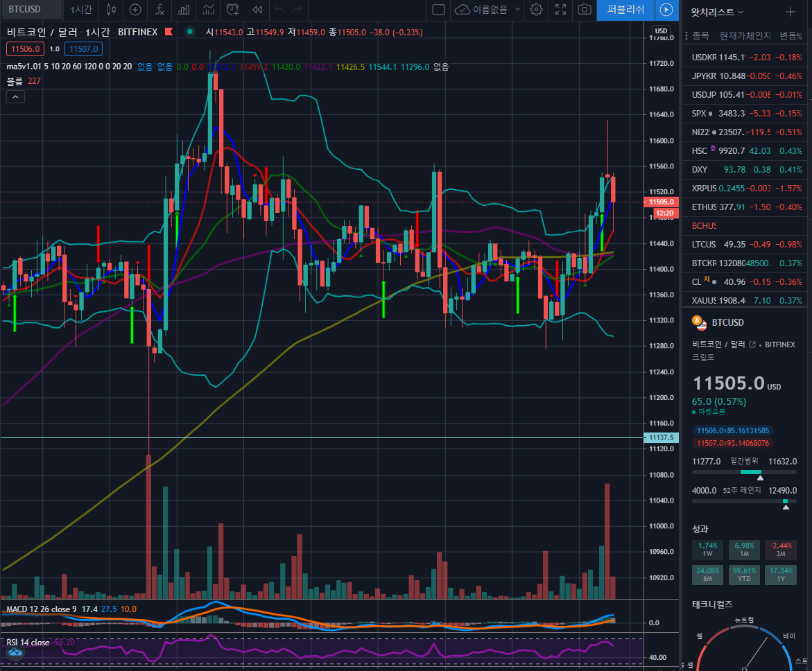Click the blue buy price 11507.0 button
The image size is (812, 671).
[83, 49]
